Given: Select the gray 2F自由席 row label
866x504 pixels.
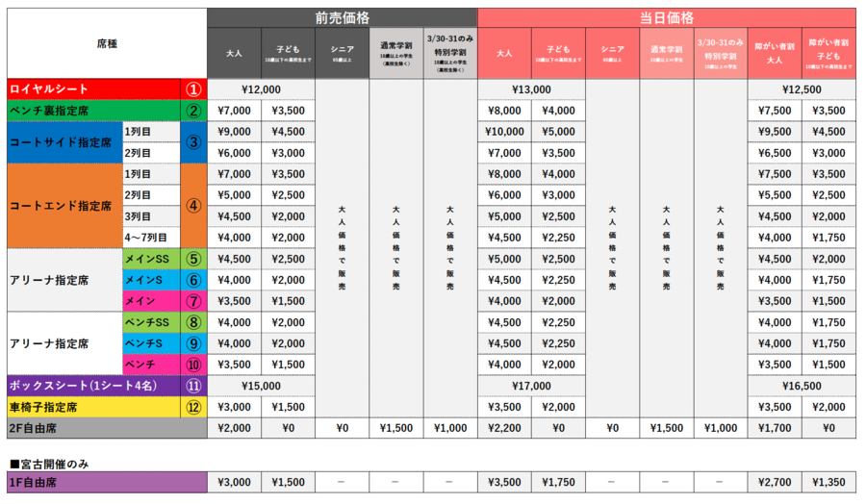Looking at the screenshot, I should click(106, 427).
